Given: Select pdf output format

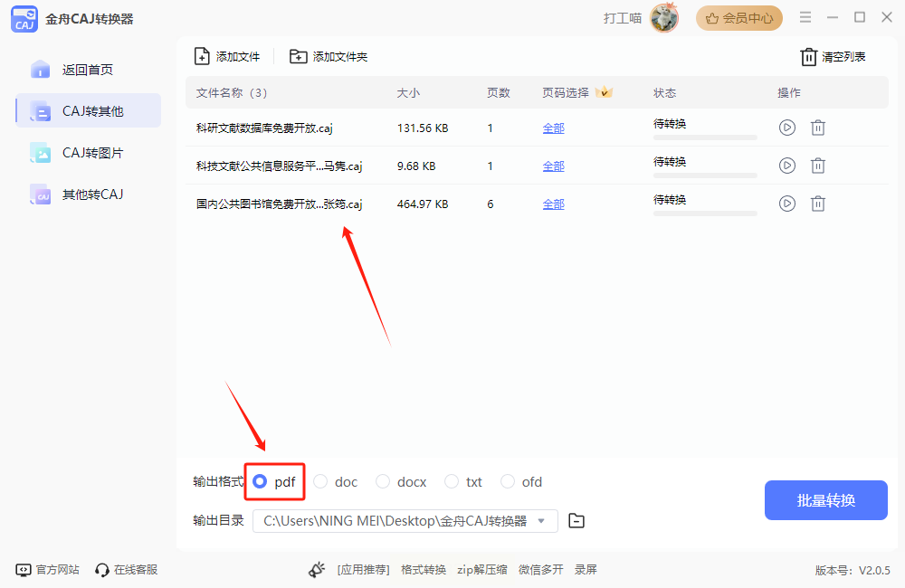Looking at the screenshot, I should [x=261, y=481].
